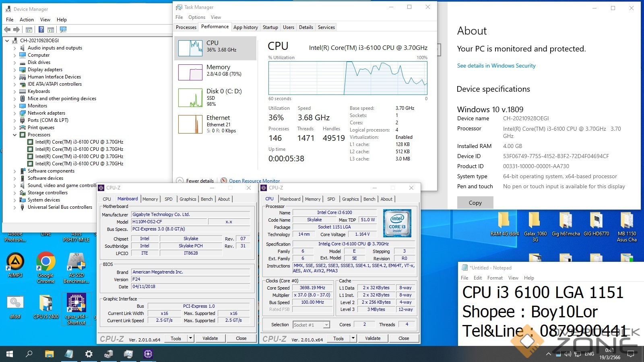Image resolution: width=644 pixels, height=362 pixels.
Task: Open the dfdsf desktop icon
Action: [15, 306]
